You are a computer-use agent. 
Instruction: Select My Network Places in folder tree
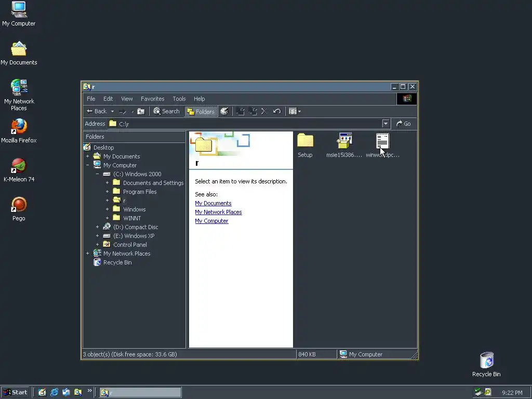(127, 254)
